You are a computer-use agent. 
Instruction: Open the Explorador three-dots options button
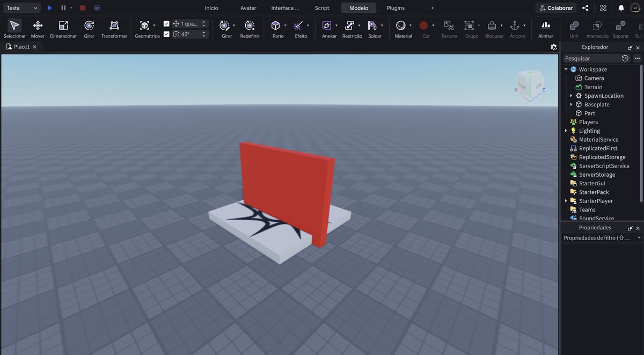637,58
